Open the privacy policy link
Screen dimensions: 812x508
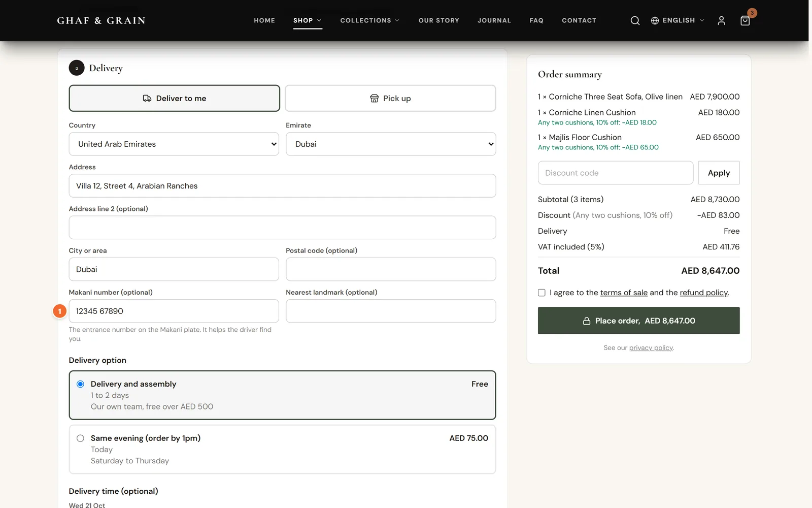(x=651, y=348)
